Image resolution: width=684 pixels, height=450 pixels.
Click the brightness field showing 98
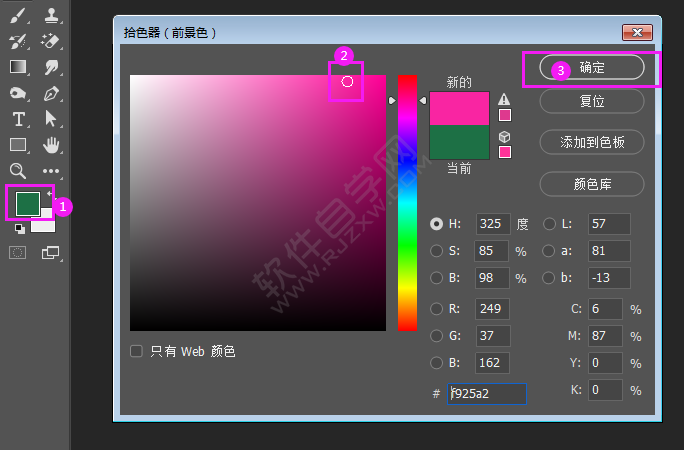click(492, 278)
